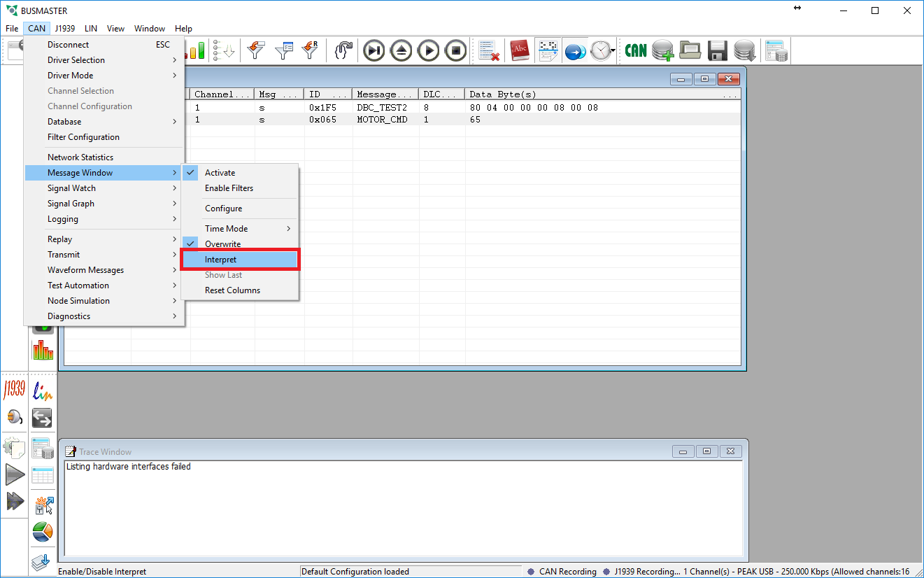The image size is (924, 578).
Task: Expand the Driver Mode submenu
Action: click(x=104, y=76)
